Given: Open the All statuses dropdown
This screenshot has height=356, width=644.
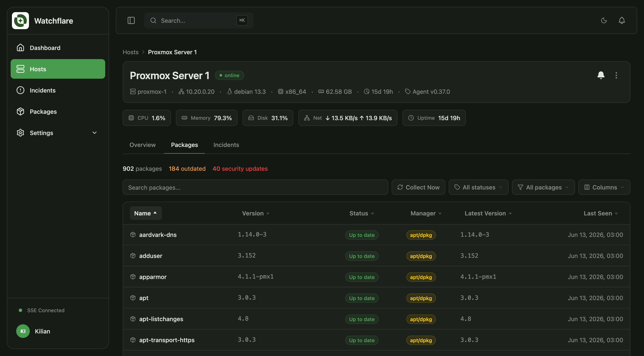Looking at the screenshot, I should (x=479, y=187).
